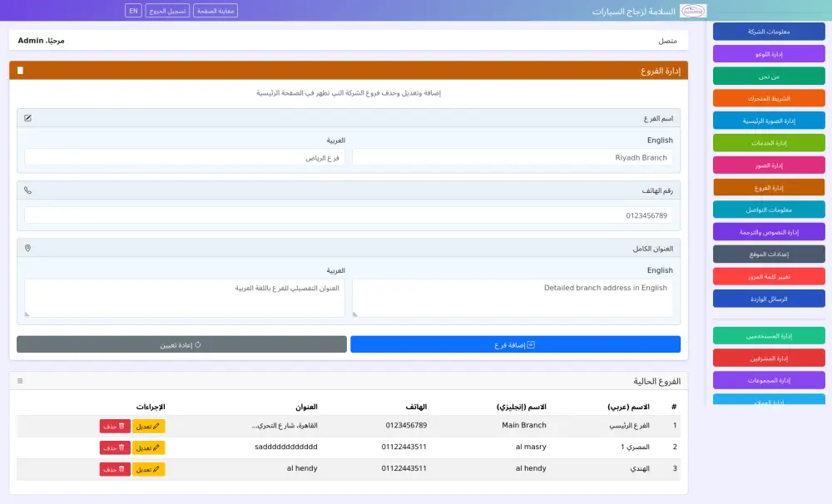Click the address cell saddddddddddd

[286, 447]
